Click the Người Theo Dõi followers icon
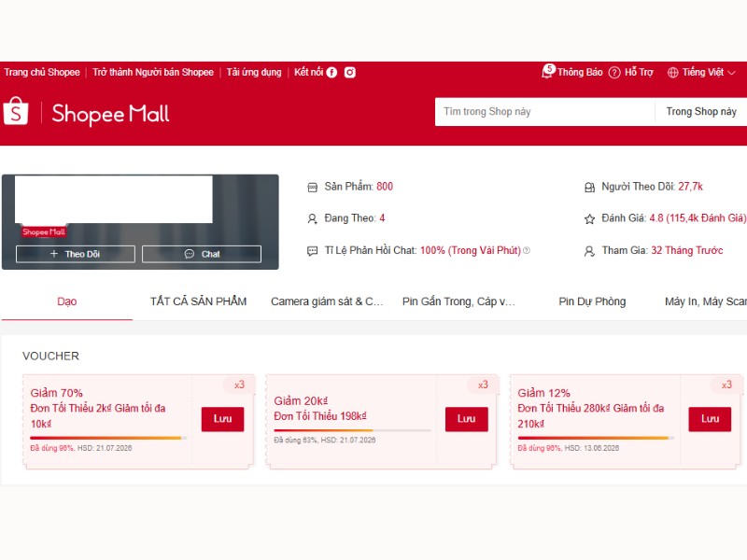This screenshot has width=747, height=560. click(x=589, y=188)
